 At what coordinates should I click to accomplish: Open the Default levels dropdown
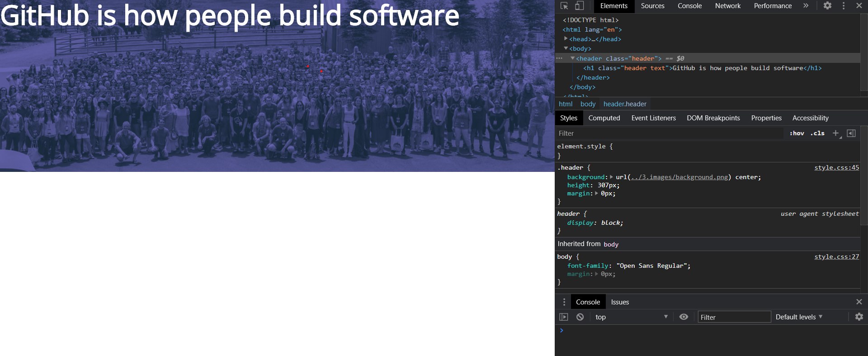click(x=799, y=317)
